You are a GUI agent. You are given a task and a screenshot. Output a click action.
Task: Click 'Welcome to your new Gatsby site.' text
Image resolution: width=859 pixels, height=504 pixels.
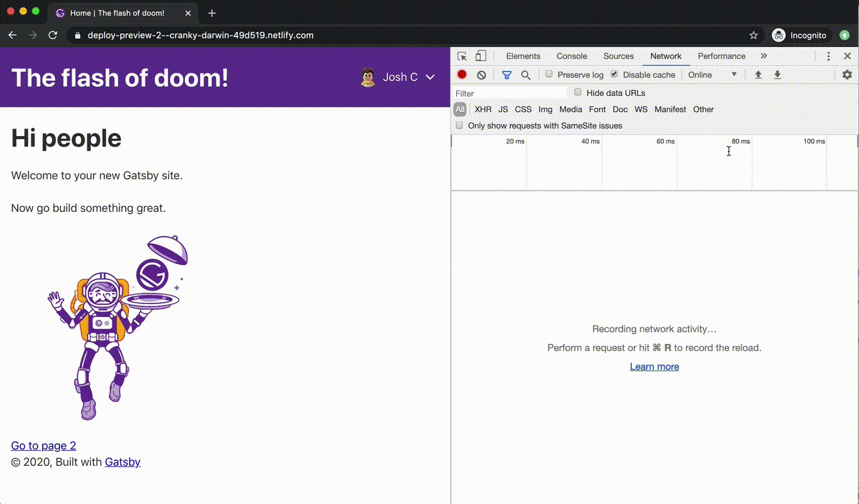[x=97, y=176]
